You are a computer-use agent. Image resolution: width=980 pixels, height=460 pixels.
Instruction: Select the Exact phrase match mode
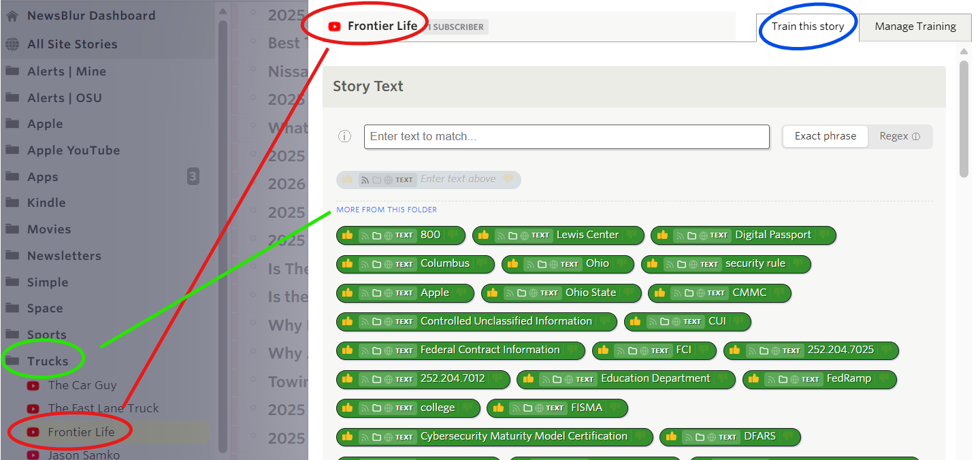[825, 136]
